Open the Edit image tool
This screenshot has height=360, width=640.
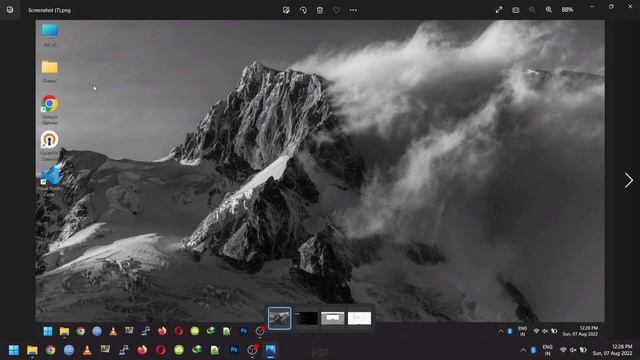286,10
